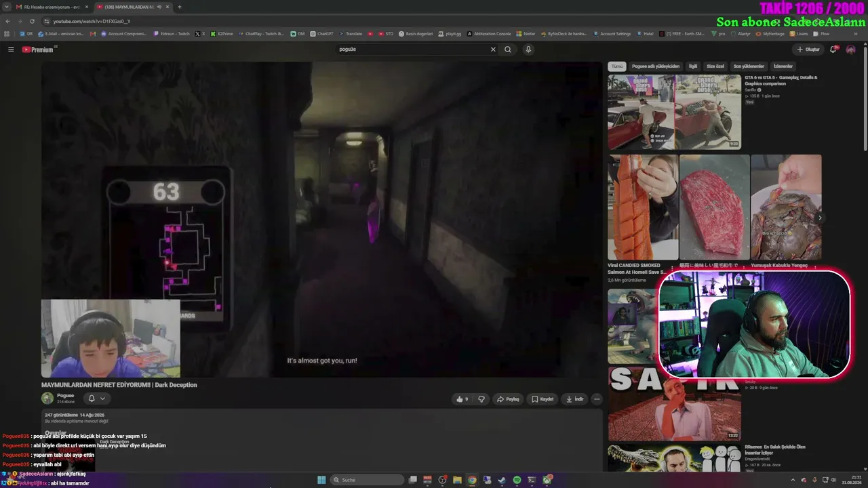Open the GTA 6 vs GTA 5 thumbnail

pos(674,112)
